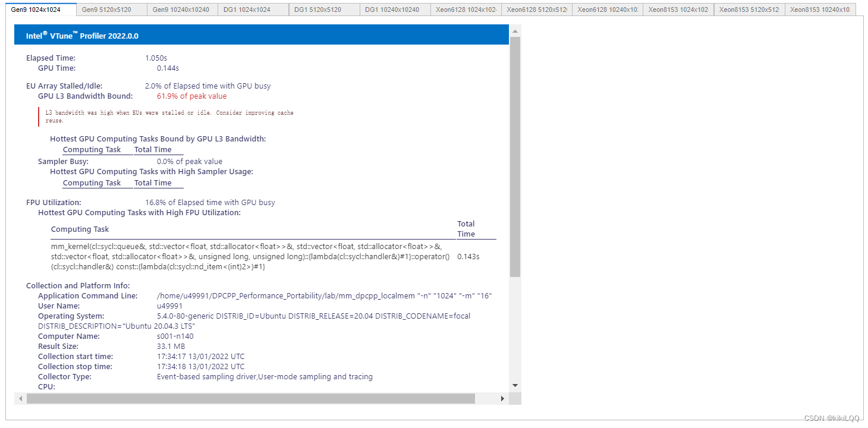Click the Result Size value 33.1 MB
The image size is (868, 428).
pyautogui.click(x=171, y=347)
